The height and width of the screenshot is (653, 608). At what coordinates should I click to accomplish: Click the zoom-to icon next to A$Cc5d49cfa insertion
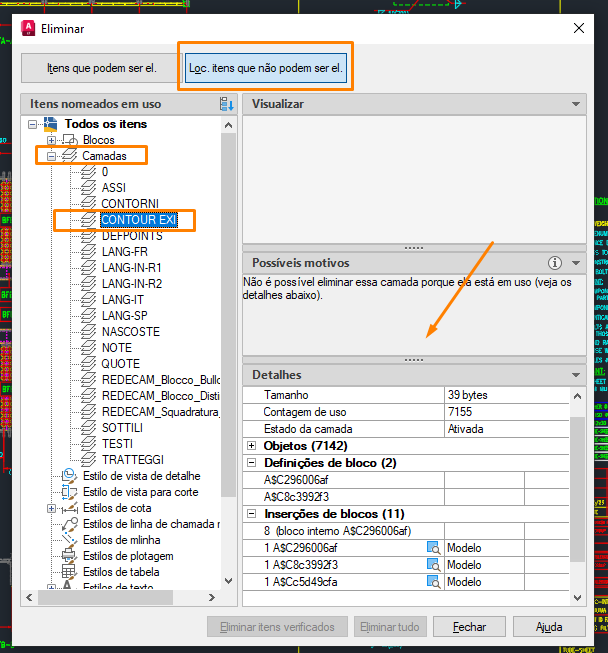click(434, 581)
